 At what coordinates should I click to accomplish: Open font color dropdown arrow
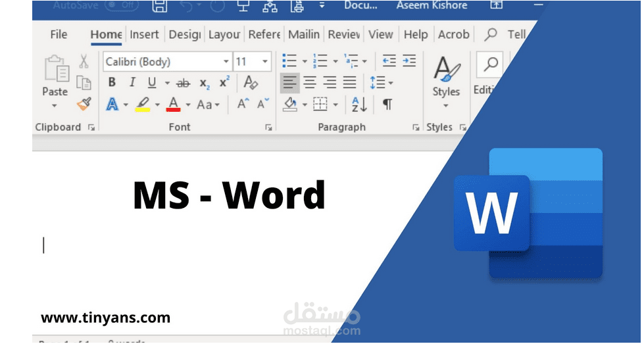point(188,105)
